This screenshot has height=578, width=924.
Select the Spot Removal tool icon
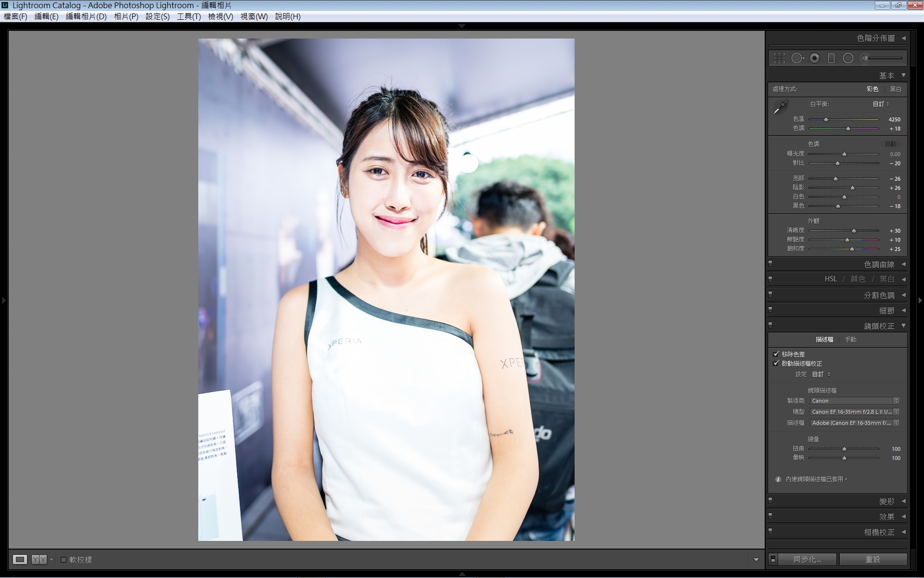point(797,58)
